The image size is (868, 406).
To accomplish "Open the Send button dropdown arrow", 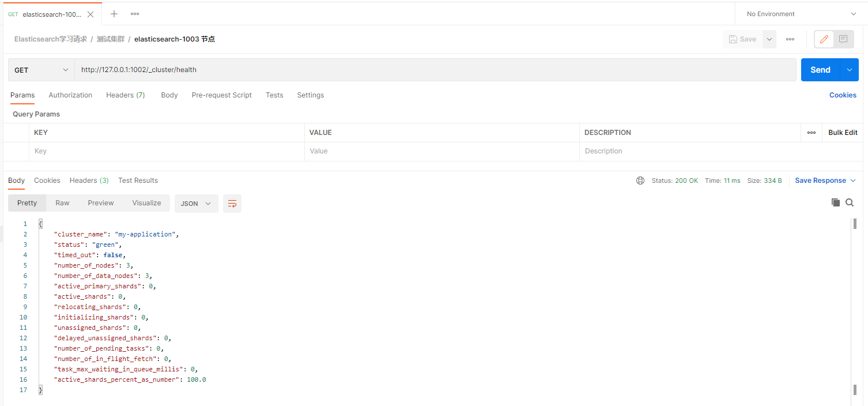I will click(x=850, y=70).
